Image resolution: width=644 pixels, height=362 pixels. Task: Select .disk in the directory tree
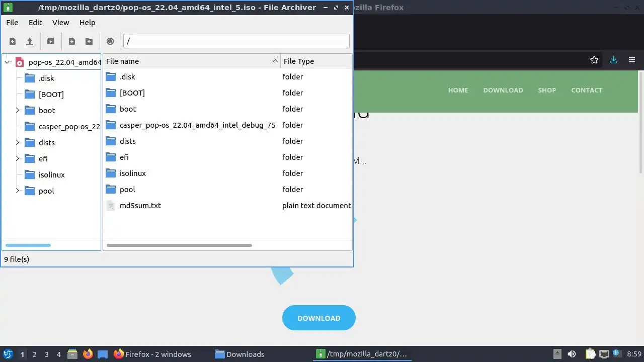coord(46,78)
